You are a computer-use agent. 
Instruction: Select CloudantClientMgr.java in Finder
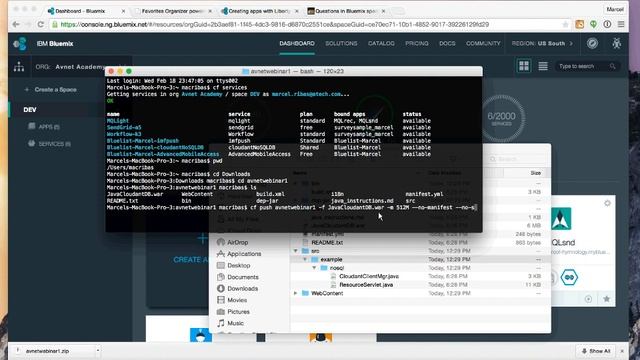(x=369, y=276)
